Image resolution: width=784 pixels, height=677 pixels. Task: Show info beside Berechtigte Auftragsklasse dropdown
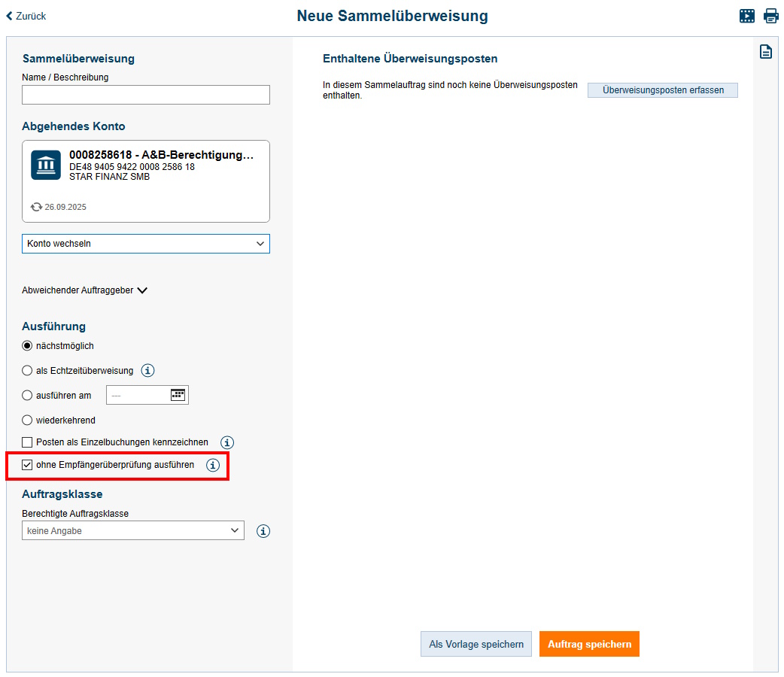[x=263, y=530]
